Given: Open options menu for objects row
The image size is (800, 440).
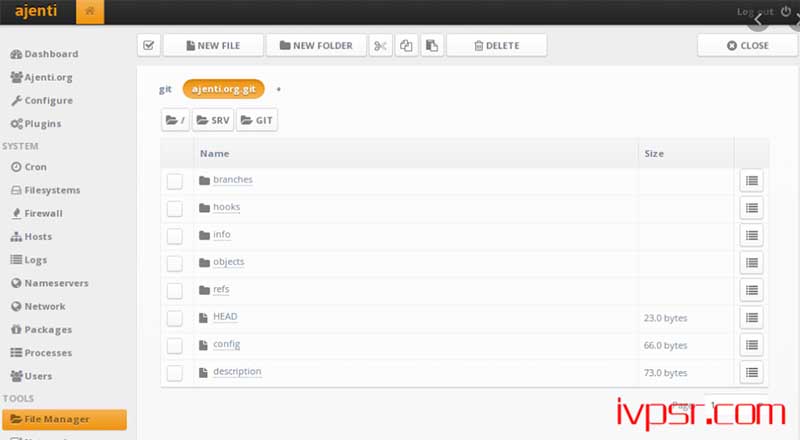Looking at the screenshot, I should 752,263.
